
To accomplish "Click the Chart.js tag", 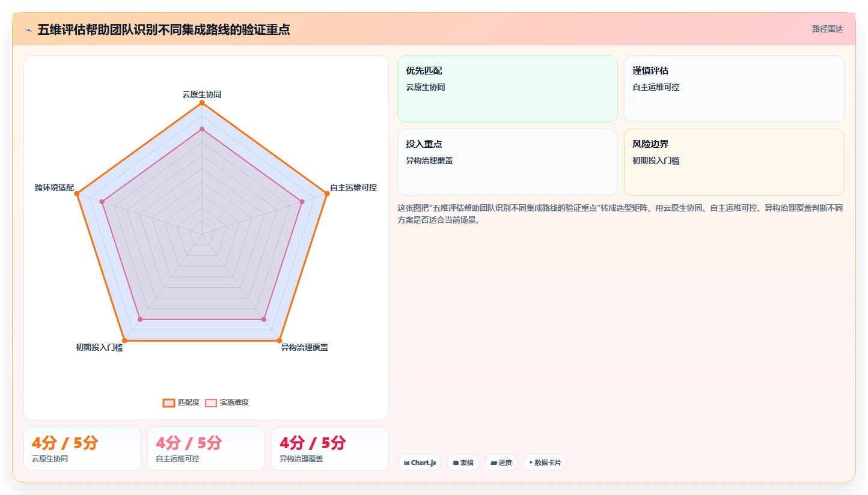I will point(420,463).
